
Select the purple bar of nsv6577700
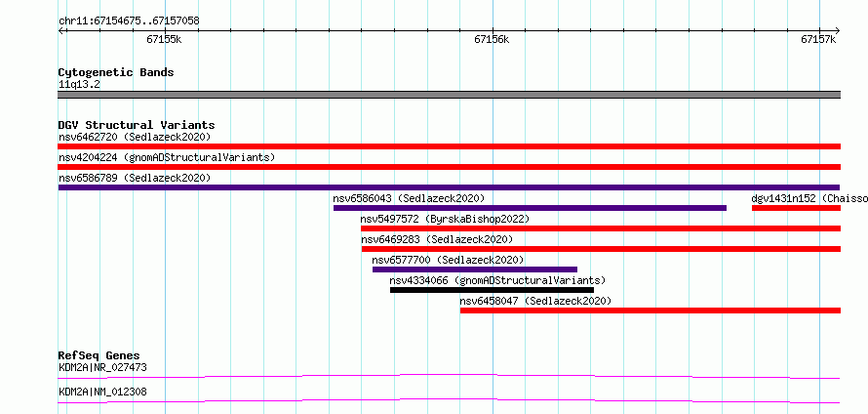point(475,269)
